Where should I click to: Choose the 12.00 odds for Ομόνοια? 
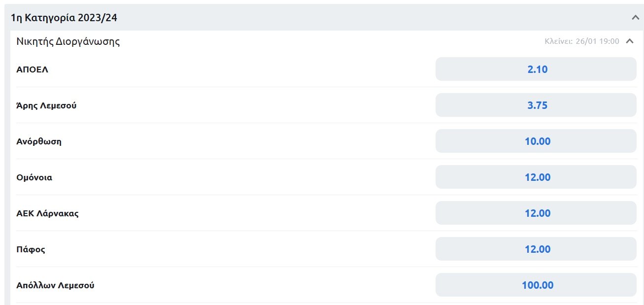point(536,177)
